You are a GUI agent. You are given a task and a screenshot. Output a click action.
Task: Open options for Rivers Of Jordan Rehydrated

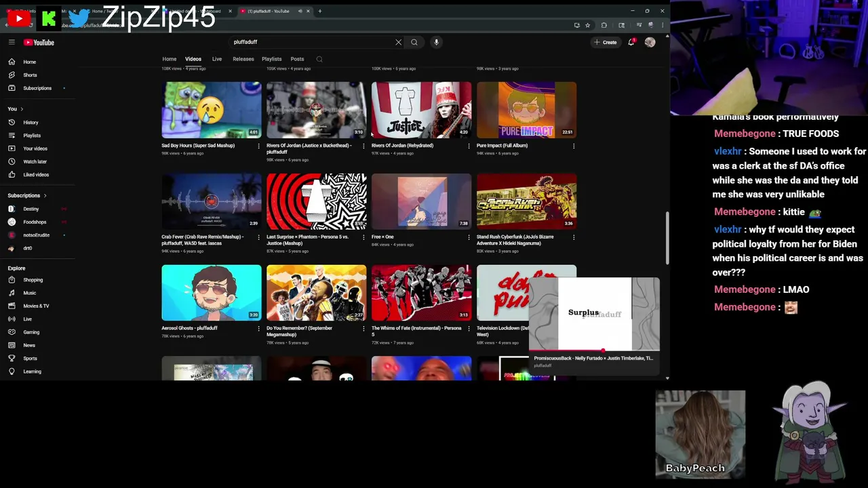469,146
